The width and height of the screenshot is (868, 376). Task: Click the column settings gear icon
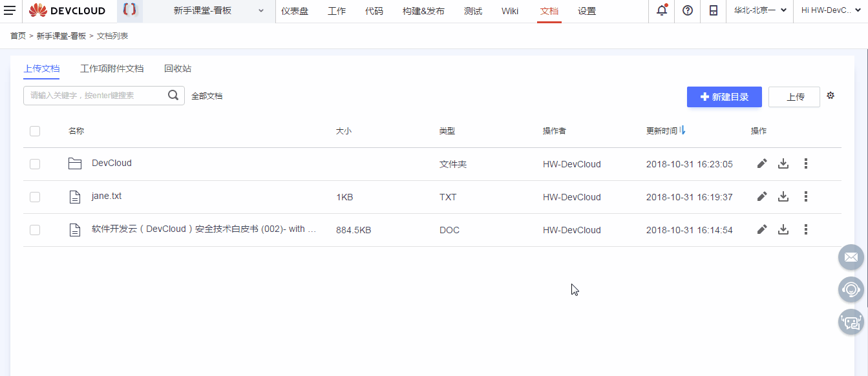pyautogui.click(x=831, y=95)
